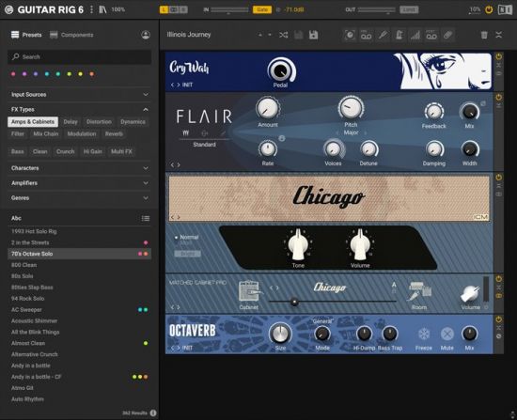Toggle the Octaverb power button
This screenshot has width=517, height=420.
pos(499,319)
